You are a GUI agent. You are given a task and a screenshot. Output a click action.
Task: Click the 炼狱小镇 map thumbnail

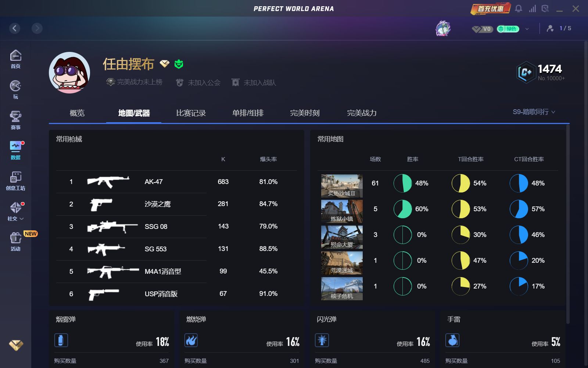click(342, 212)
